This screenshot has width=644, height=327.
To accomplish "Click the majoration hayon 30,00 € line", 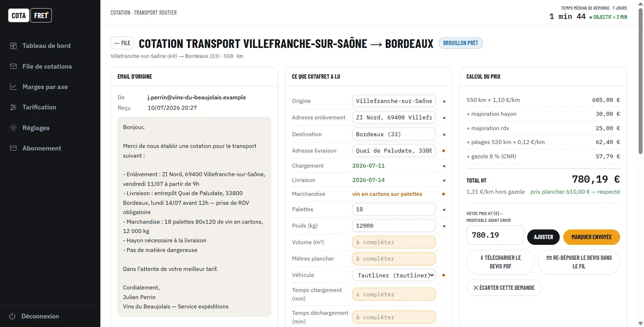I will pyautogui.click(x=543, y=114).
